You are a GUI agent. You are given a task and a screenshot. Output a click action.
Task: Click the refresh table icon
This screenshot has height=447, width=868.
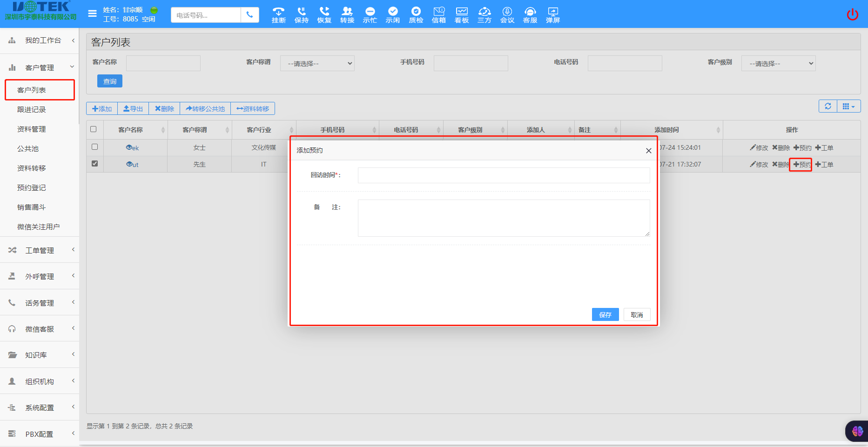[x=828, y=106]
